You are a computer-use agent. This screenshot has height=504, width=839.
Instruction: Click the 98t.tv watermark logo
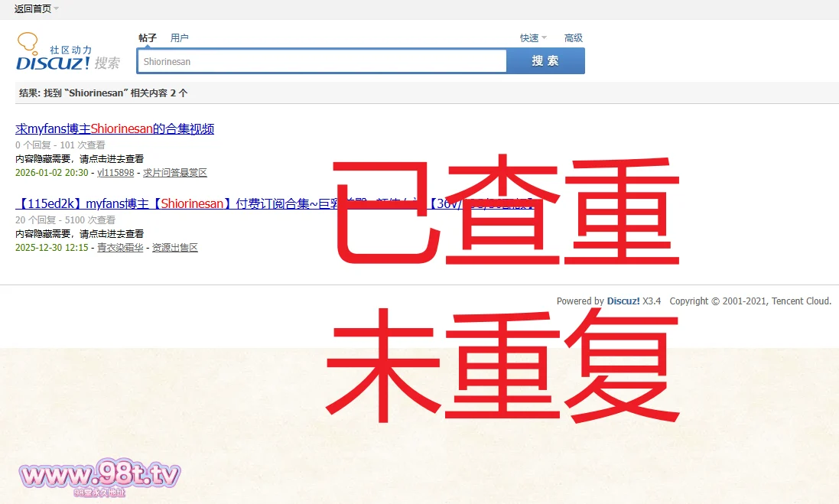(100, 477)
